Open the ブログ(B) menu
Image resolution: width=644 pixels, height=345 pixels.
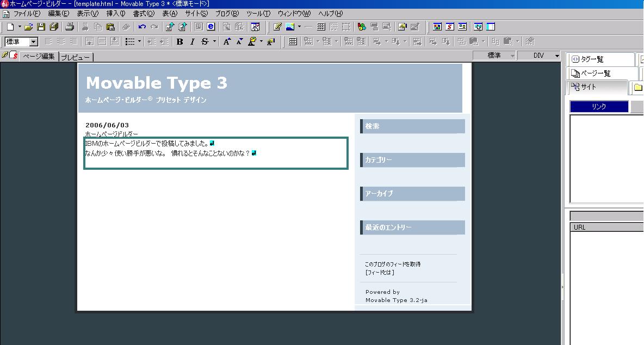(227, 14)
